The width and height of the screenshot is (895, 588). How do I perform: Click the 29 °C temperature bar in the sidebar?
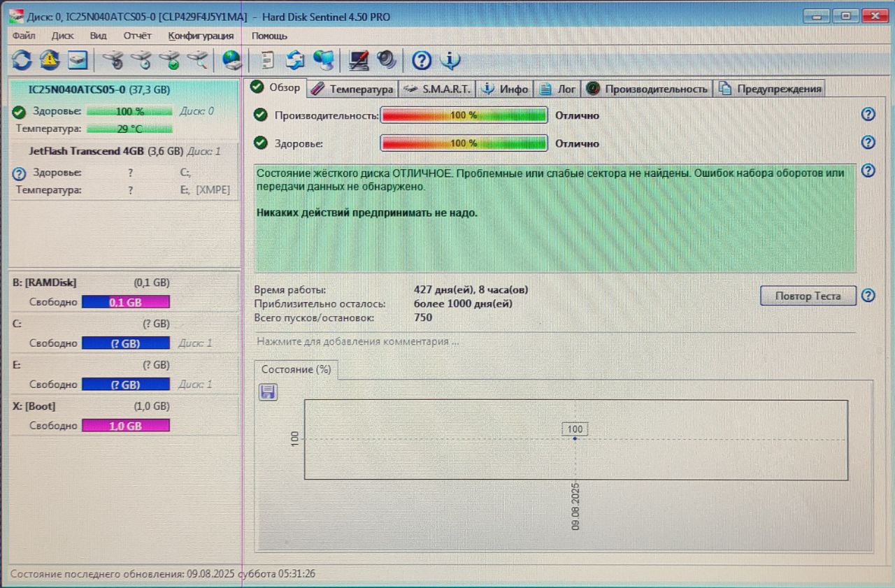coord(129,129)
